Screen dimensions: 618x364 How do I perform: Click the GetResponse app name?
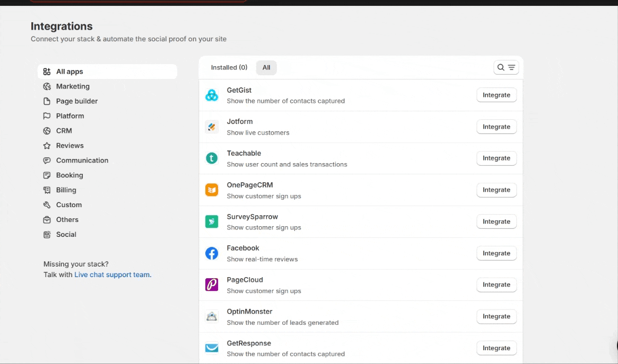point(249,343)
